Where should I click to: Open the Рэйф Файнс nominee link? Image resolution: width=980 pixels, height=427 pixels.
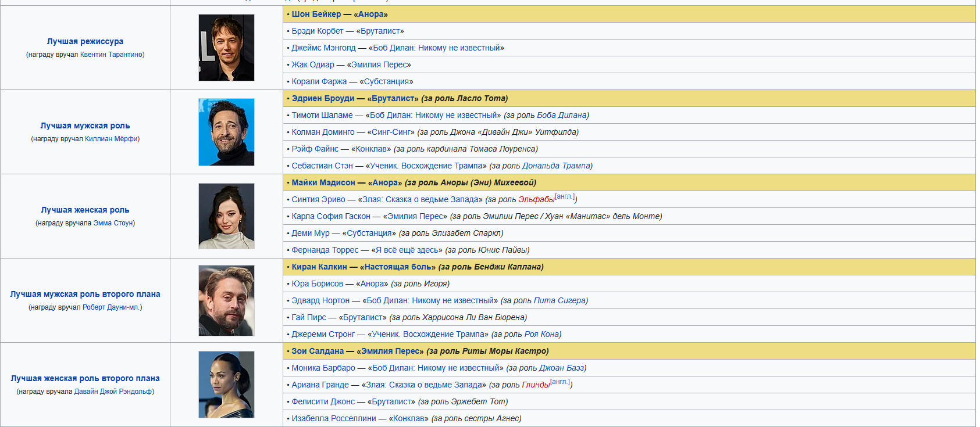[315, 149]
